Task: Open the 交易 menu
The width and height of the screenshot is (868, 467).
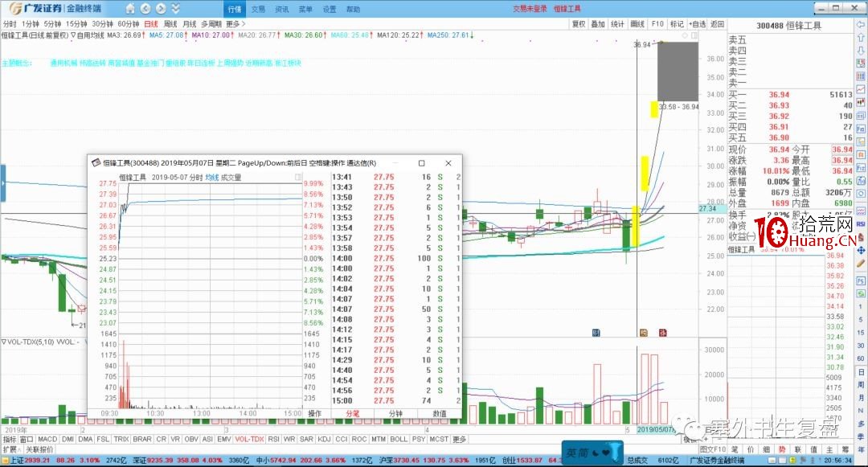Action: [257, 9]
